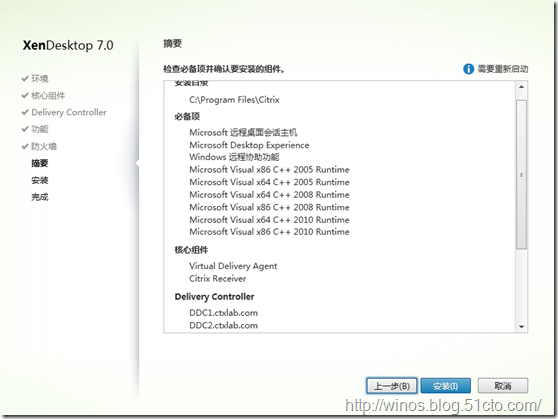
Task: Click the checkmark icon next to 功能
Action: pos(25,129)
